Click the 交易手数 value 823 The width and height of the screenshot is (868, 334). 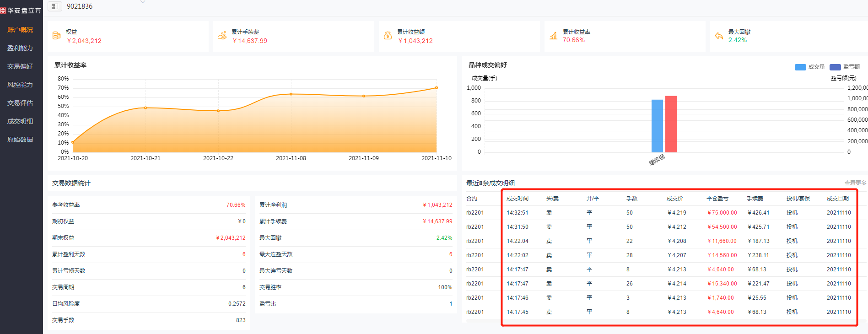click(241, 320)
